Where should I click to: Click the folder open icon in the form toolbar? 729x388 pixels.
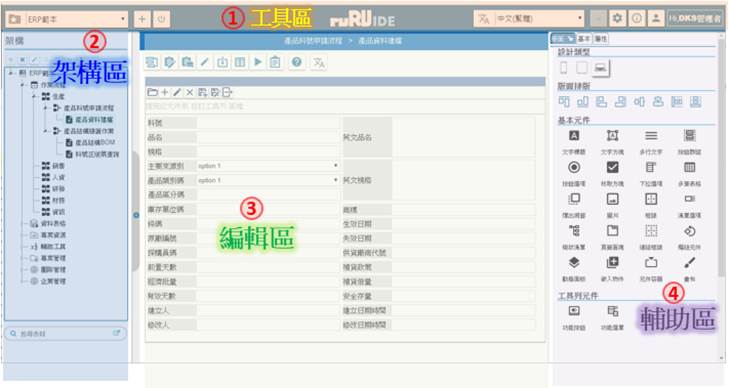pyautogui.click(x=152, y=92)
